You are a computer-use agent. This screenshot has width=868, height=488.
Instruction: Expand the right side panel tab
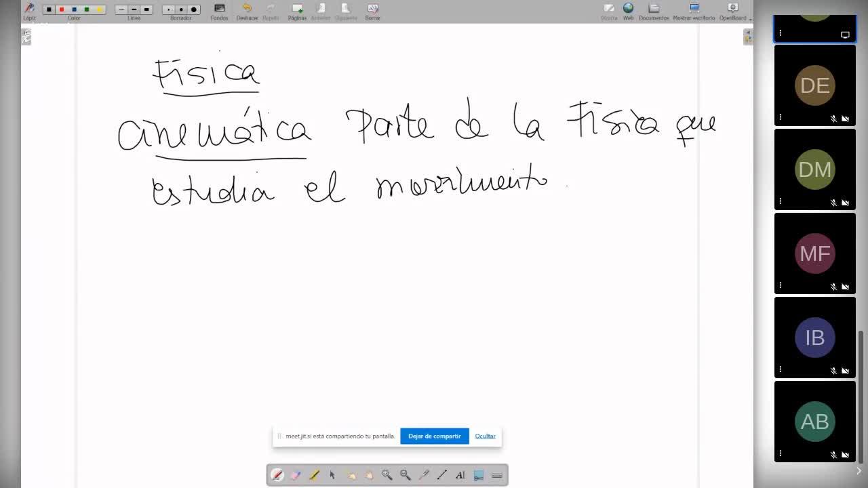coord(748,37)
